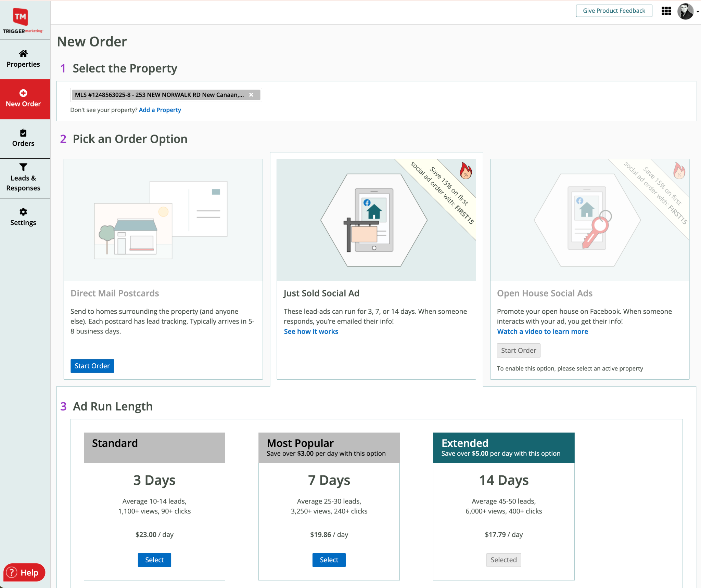Open Watch a video to learn more link
The image size is (701, 588).
click(543, 331)
